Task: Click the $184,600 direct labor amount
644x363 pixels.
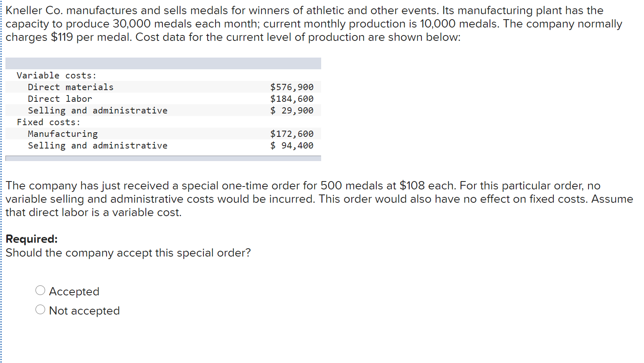Action: pyautogui.click(x=292, y=99)
